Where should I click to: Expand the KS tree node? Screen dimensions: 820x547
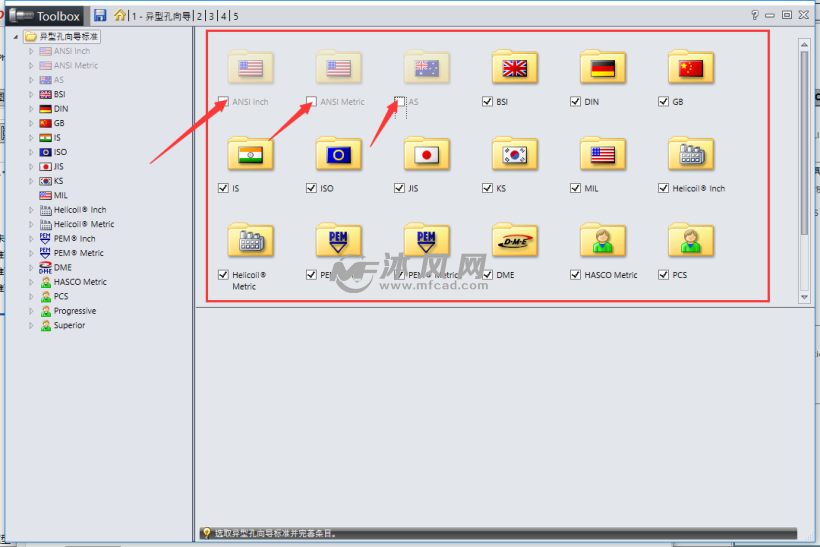[31, 181]
